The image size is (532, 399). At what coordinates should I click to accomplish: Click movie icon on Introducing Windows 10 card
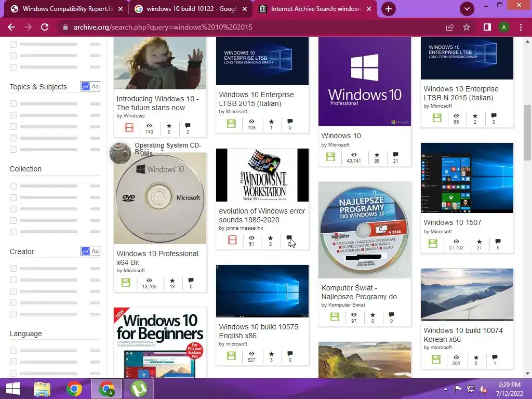[129, 128]
